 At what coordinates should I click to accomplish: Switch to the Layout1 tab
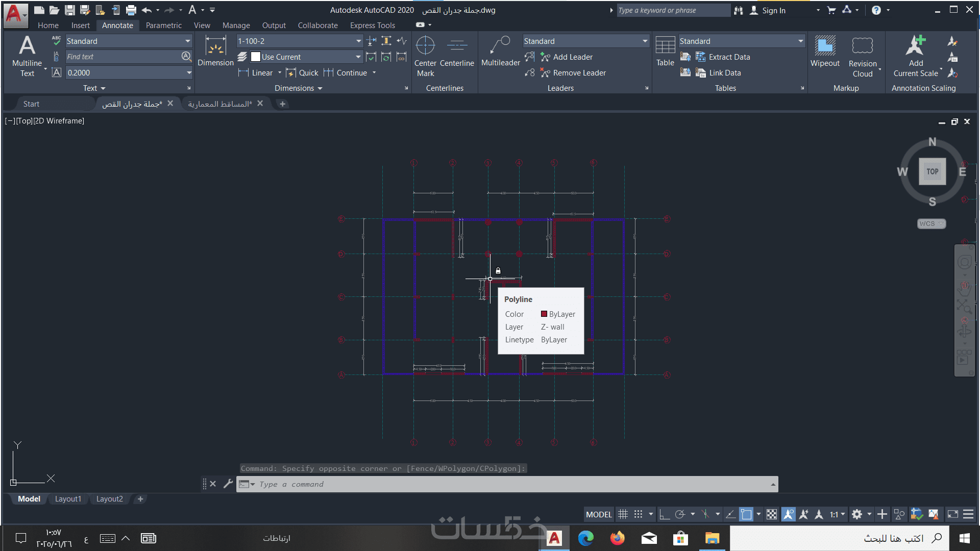[x=68, y=499]
